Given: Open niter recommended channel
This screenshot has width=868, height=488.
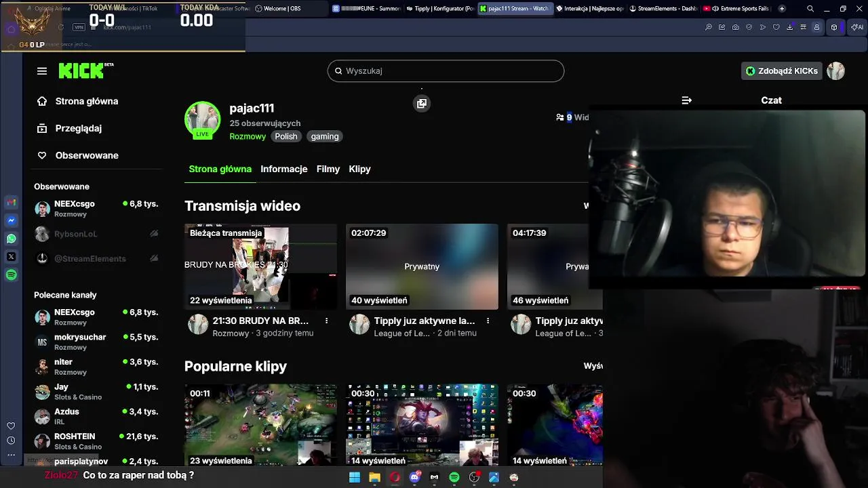Looking at the screenshot, I should pyautogui.click(x=97, y=367).
